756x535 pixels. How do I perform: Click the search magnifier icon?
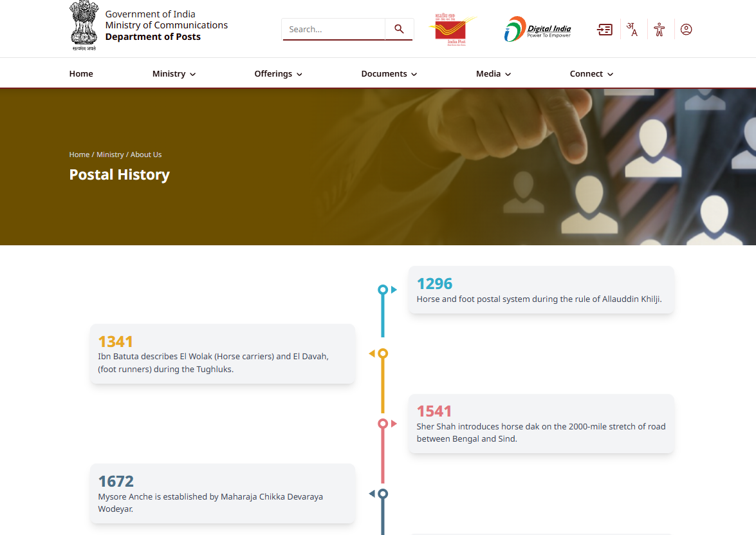click(x=399, y=29)
